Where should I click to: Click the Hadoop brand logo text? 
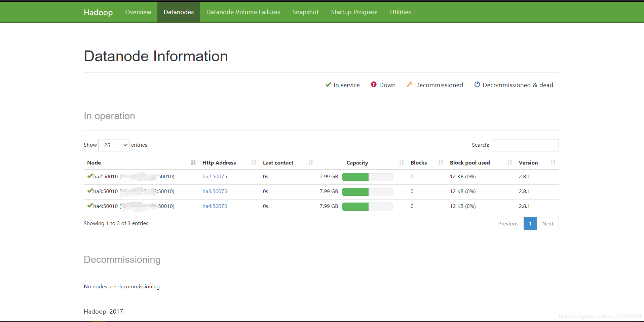tap(98, 12)
